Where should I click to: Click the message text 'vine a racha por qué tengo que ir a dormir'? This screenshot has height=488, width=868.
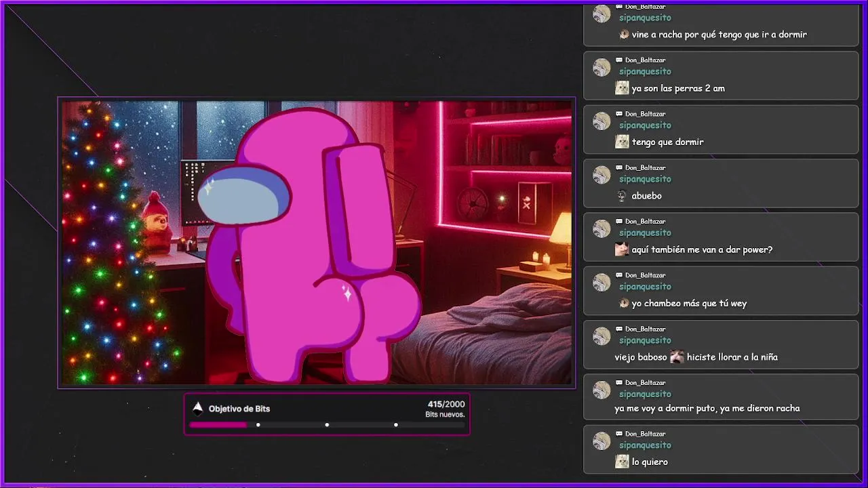click(x=719, y=35)
